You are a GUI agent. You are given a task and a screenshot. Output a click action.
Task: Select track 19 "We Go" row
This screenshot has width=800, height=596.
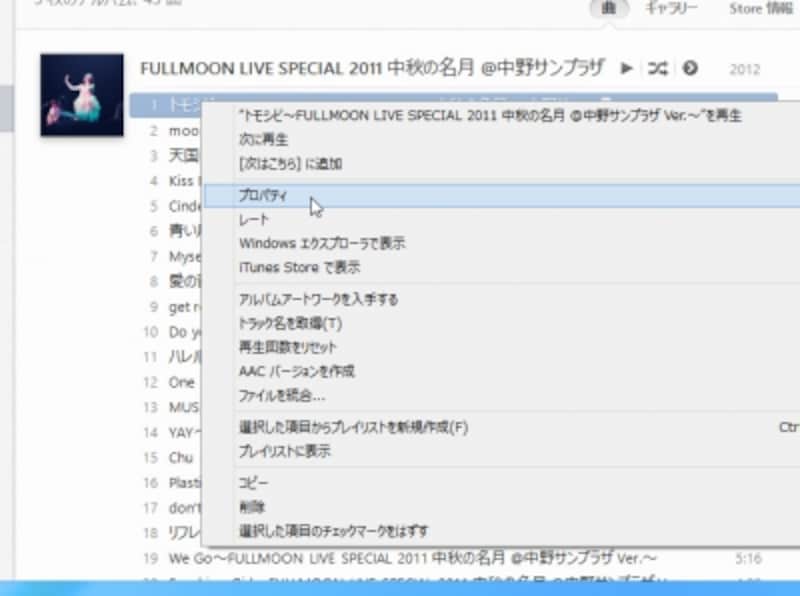454,558
